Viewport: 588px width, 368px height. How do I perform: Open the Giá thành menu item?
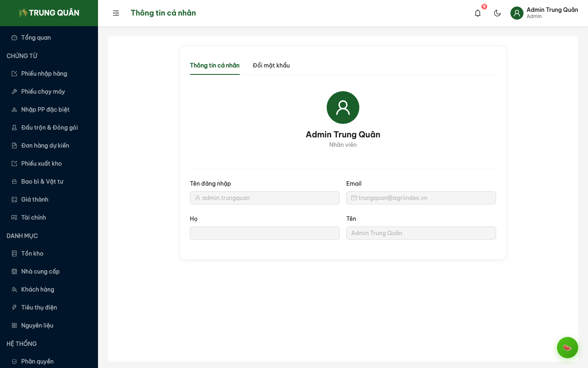tap(35, 200)
